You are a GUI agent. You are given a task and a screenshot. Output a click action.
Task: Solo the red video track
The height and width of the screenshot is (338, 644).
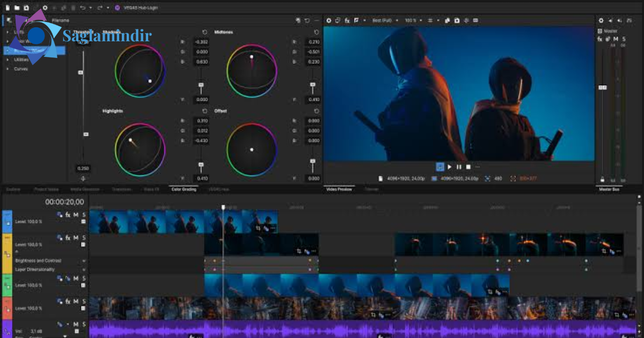pyautogui.click(x=84, y=301)
